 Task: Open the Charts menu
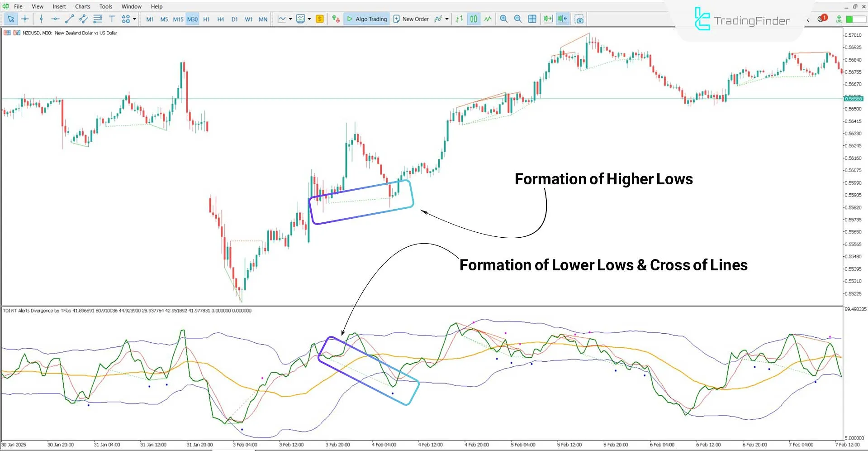[82, 6]
